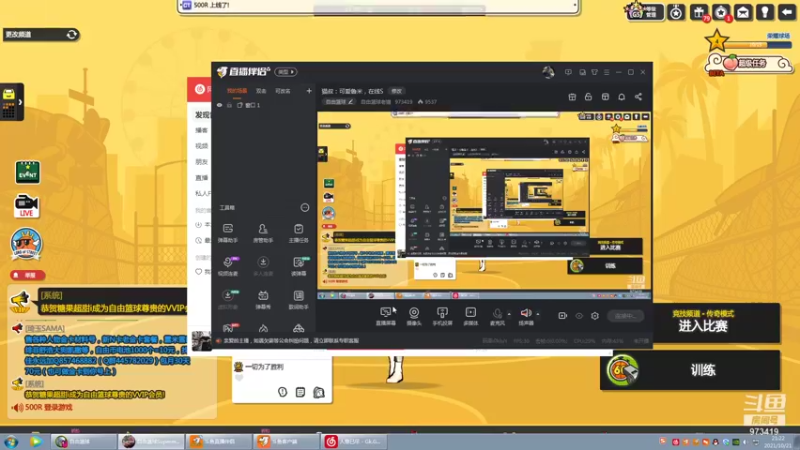
Task: Click the record video icon in bottom bar
Action: tap(562, 316)
